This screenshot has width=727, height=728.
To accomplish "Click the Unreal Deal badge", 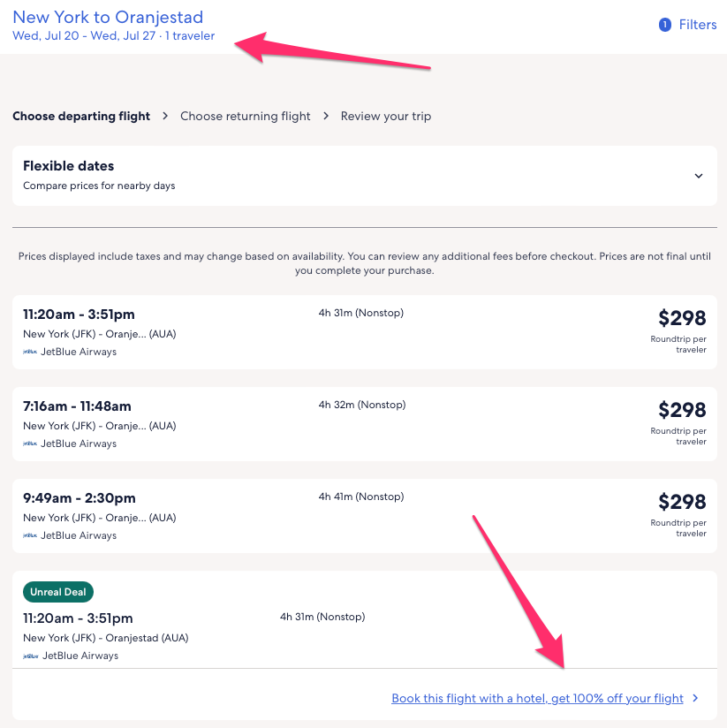I will [x=58, y=592].
